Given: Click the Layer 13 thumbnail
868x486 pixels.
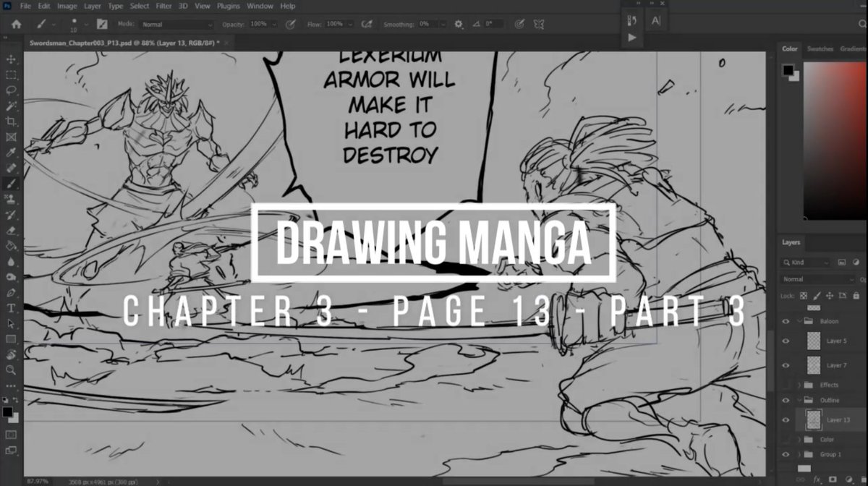Looking at the screenshot, I should tap(814, 419).
